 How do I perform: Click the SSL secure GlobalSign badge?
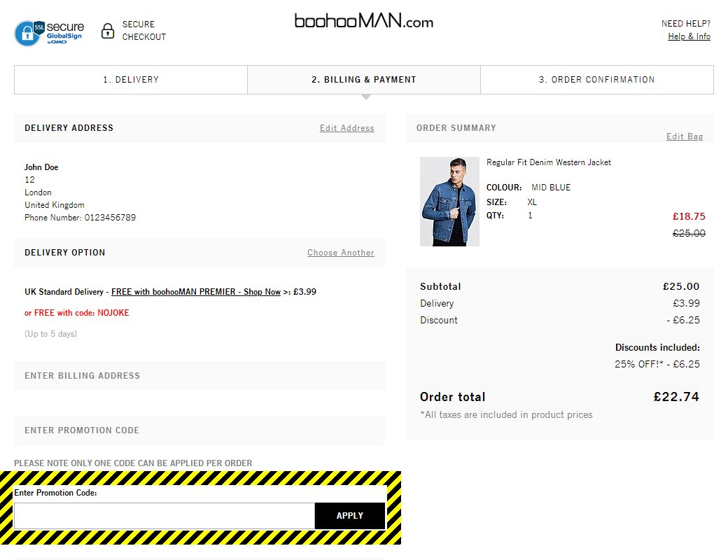[48, 30]
